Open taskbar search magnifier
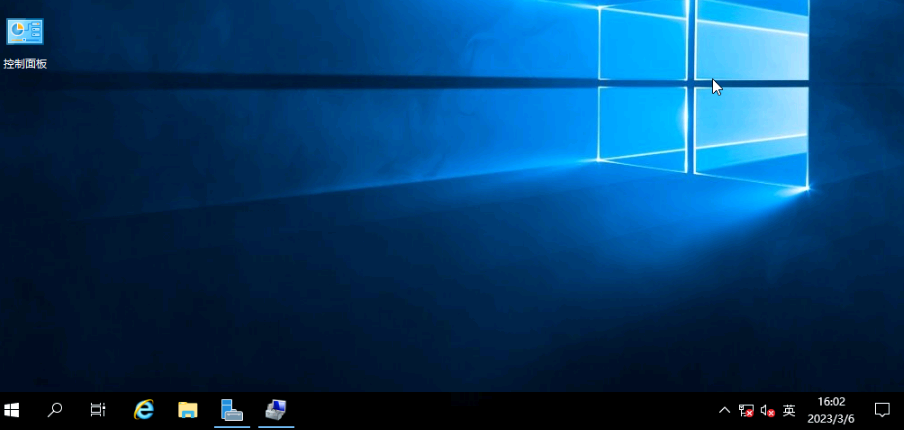This screenshot has width=904, height=430. 55,410
